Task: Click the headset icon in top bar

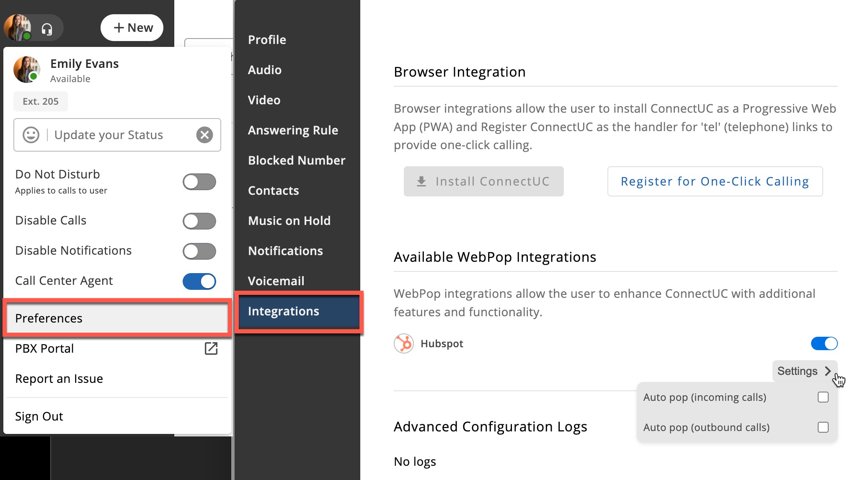Action: (47, 28)
